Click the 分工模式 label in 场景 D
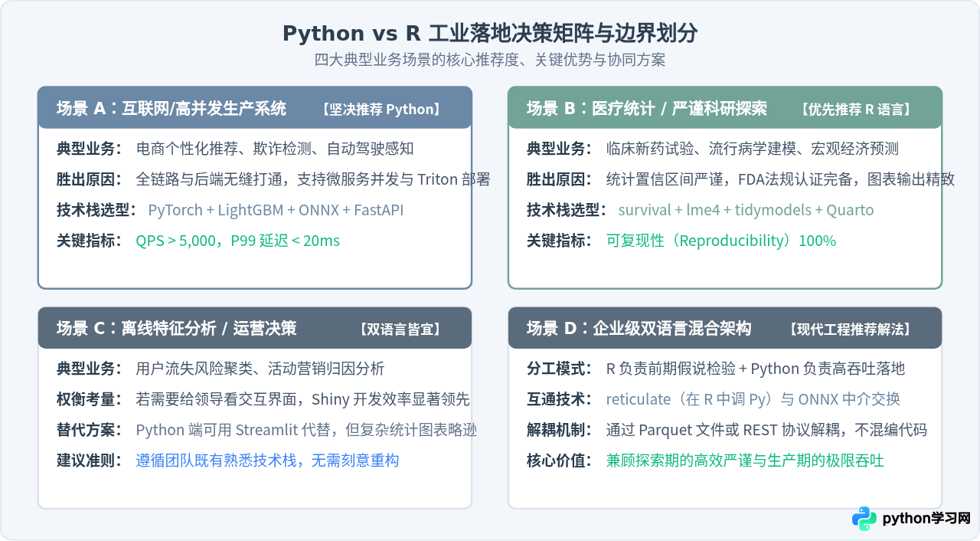The width and height of the screenshot is (980, 541). pos(559,369)
